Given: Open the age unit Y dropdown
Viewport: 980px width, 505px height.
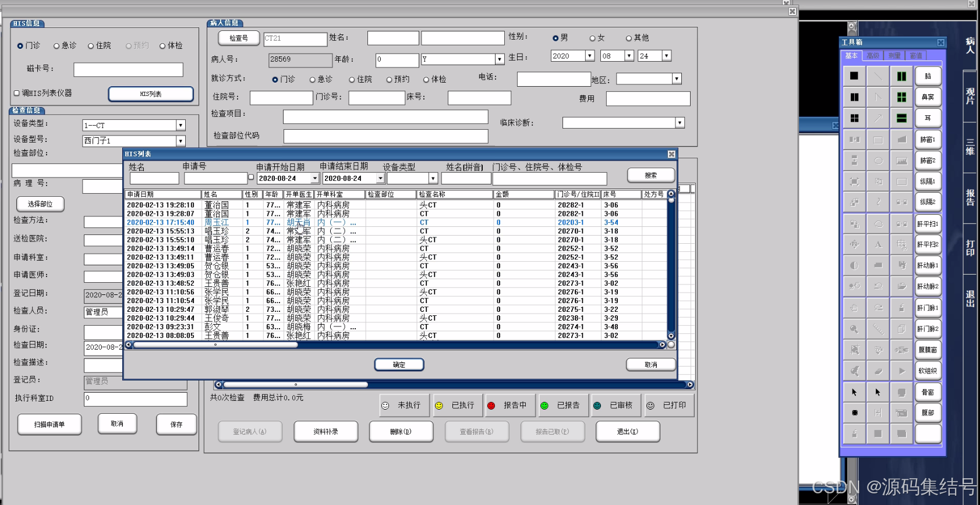Looking at the screenshot, I should 500,59.
